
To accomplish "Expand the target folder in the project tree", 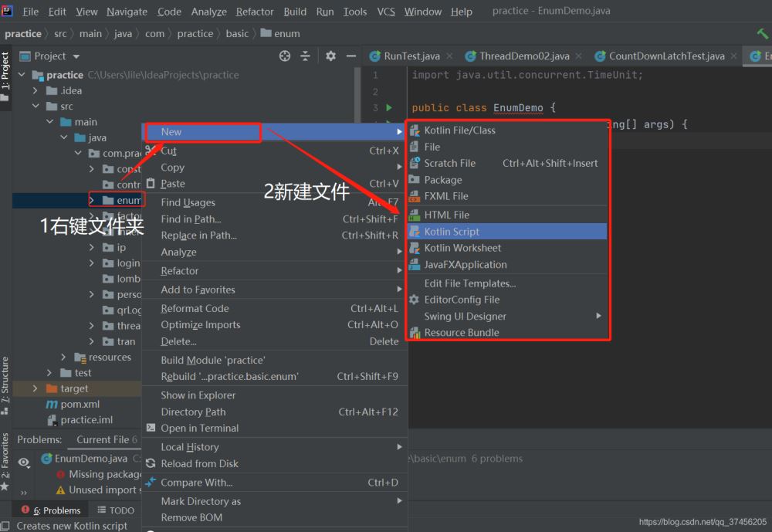I will coord(35,388).
